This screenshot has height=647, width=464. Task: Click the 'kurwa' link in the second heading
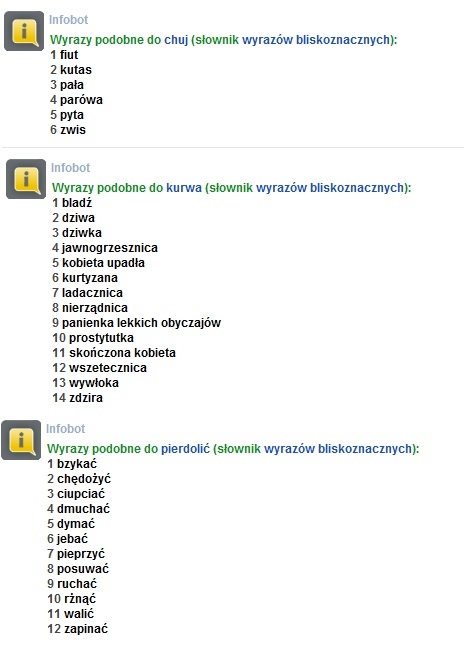(x=184, y=188)
